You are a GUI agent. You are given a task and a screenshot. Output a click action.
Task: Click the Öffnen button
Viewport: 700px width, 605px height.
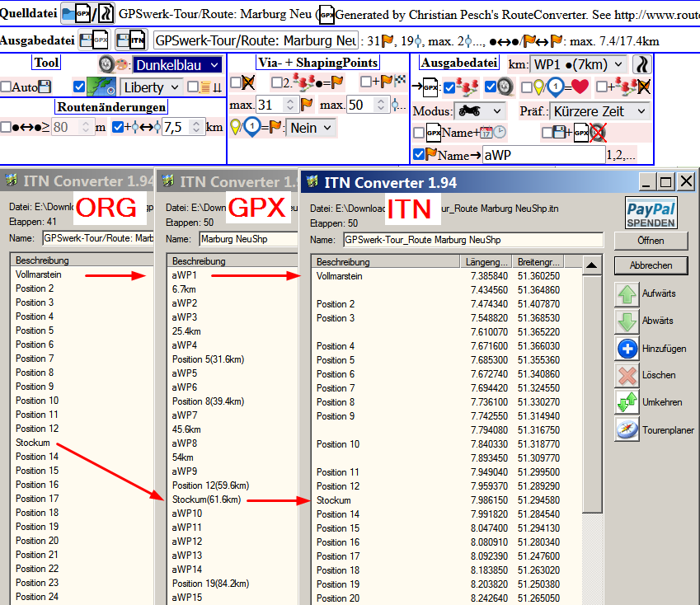pyautogui.click(x=651, y=241)
